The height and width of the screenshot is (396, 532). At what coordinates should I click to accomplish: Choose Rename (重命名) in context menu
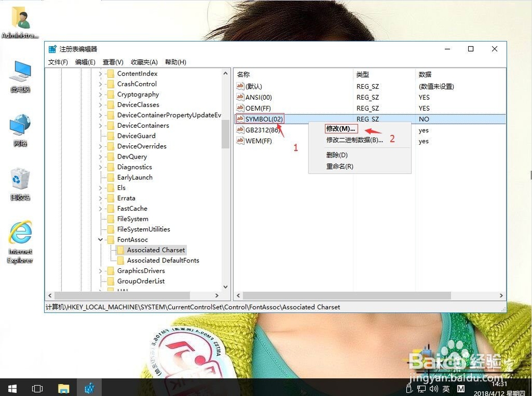(339, 166)
